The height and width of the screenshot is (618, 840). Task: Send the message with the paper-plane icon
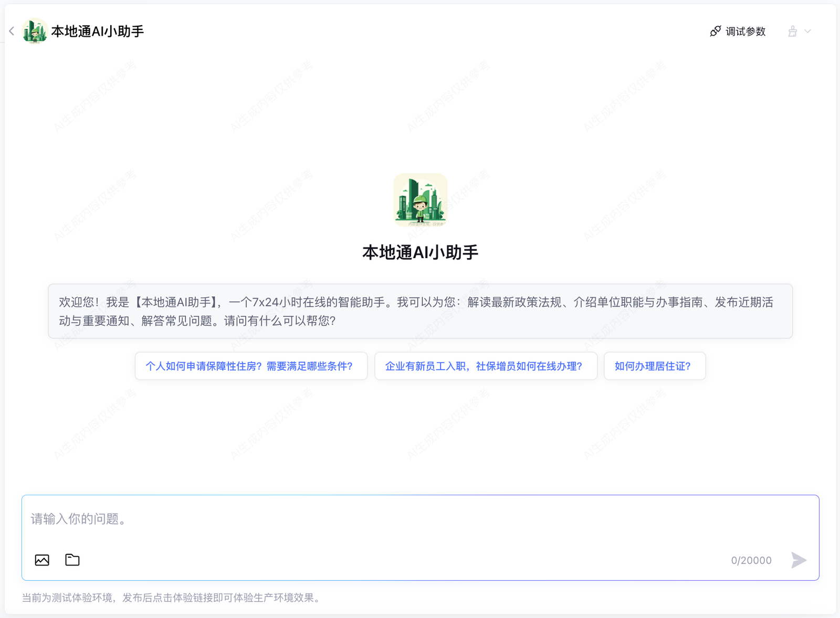(799, 560)
